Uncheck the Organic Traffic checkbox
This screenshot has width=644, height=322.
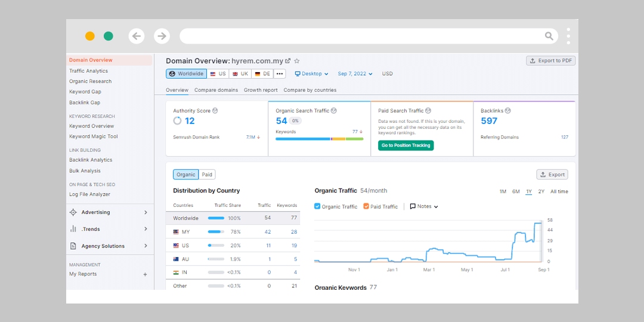click(317, 206)
